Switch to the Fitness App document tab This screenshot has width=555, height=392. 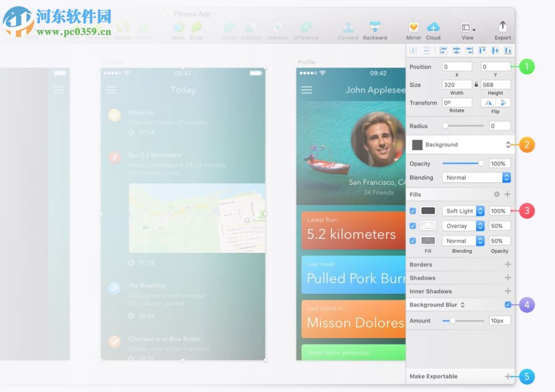pos(191,13)
